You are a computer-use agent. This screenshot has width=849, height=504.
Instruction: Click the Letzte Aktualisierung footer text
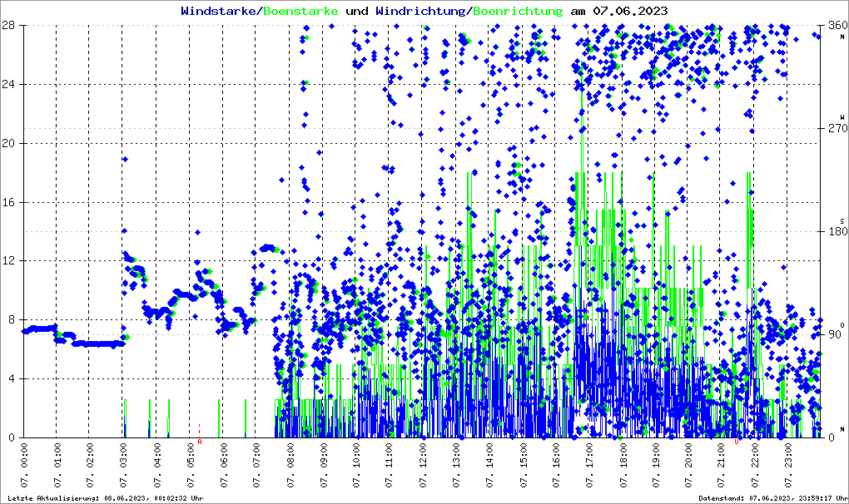tap(103, 497)
